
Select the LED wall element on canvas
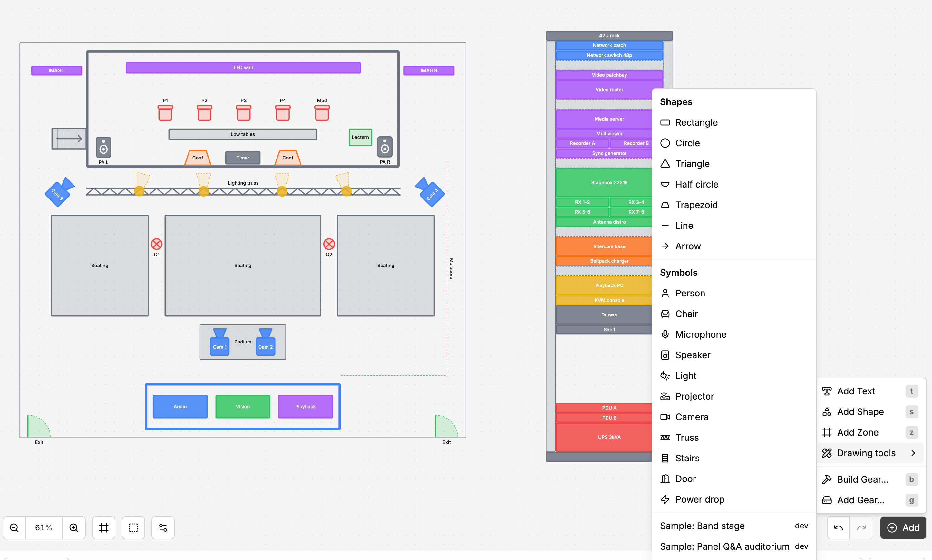(243, 68)
